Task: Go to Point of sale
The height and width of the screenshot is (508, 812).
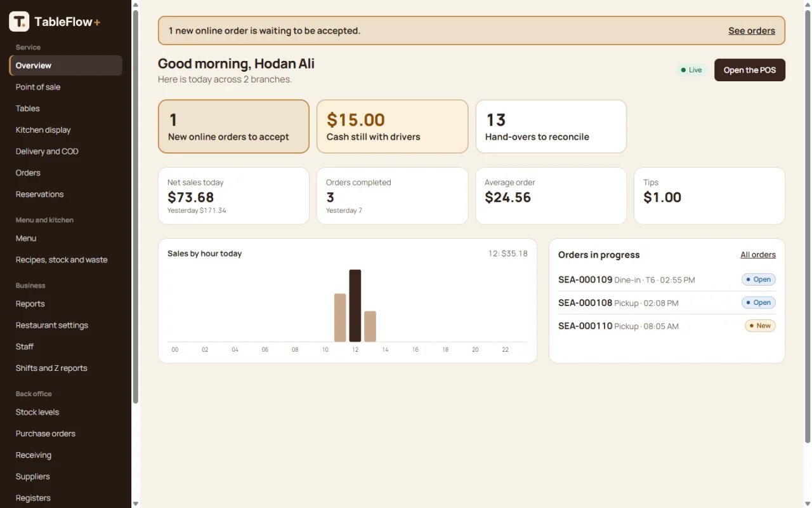Action: point(65,87)
